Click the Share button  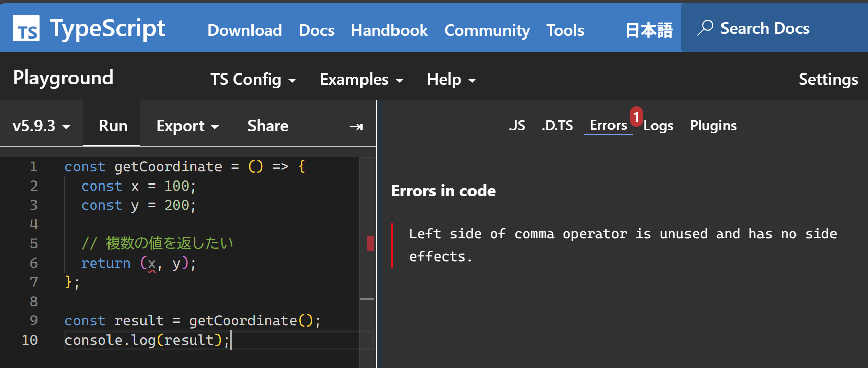coord(268,126)
